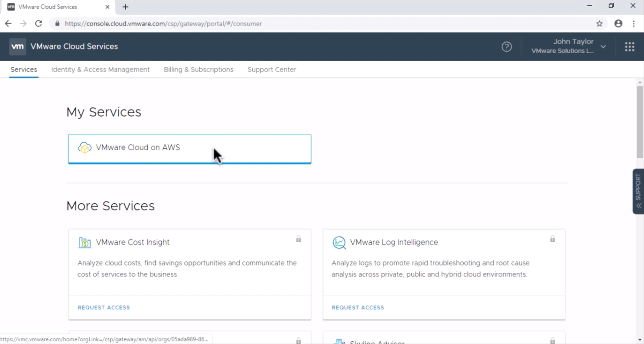Click the My Services heading
Viewport: 644px width, 344px height.
coord(104,112)
